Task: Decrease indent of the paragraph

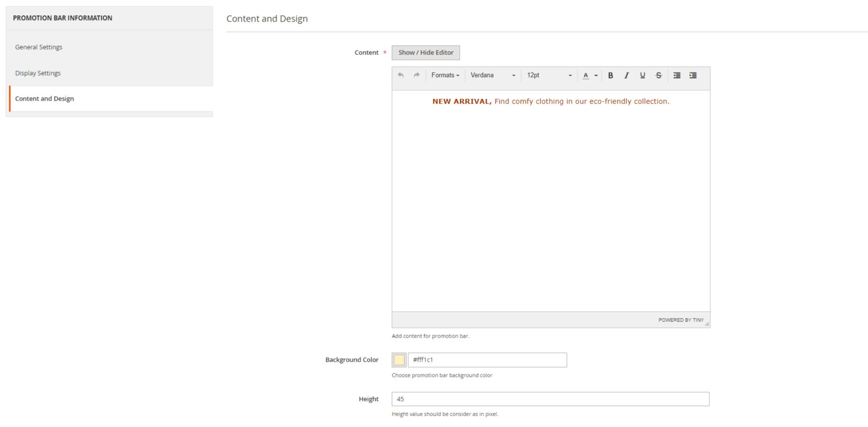Action: click(677, 75)
